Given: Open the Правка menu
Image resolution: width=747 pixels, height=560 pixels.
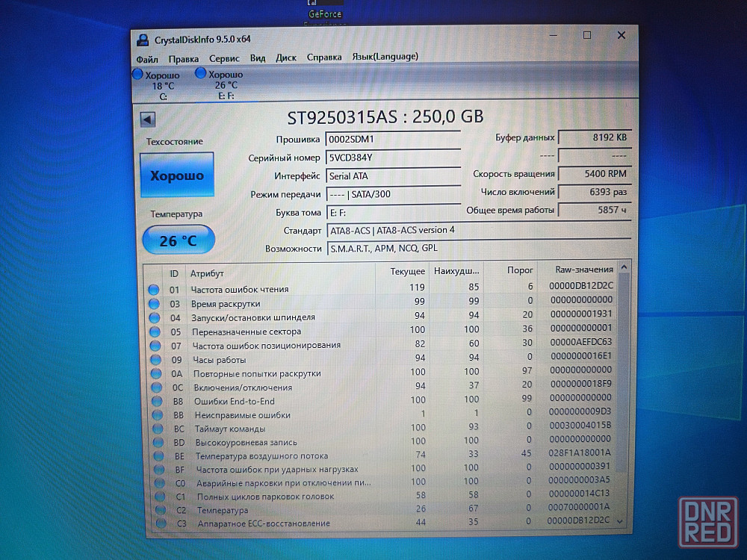Looking at the screenshot, I should pos(184,58).
